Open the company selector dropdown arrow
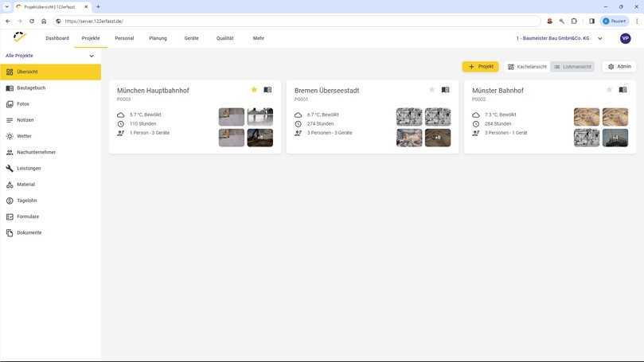 599,38
